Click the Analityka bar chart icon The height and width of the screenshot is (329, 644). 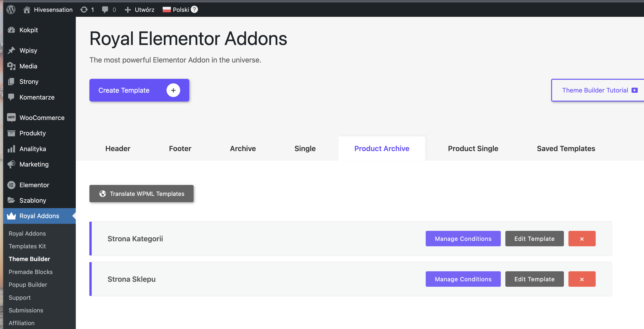pos(11,149)
